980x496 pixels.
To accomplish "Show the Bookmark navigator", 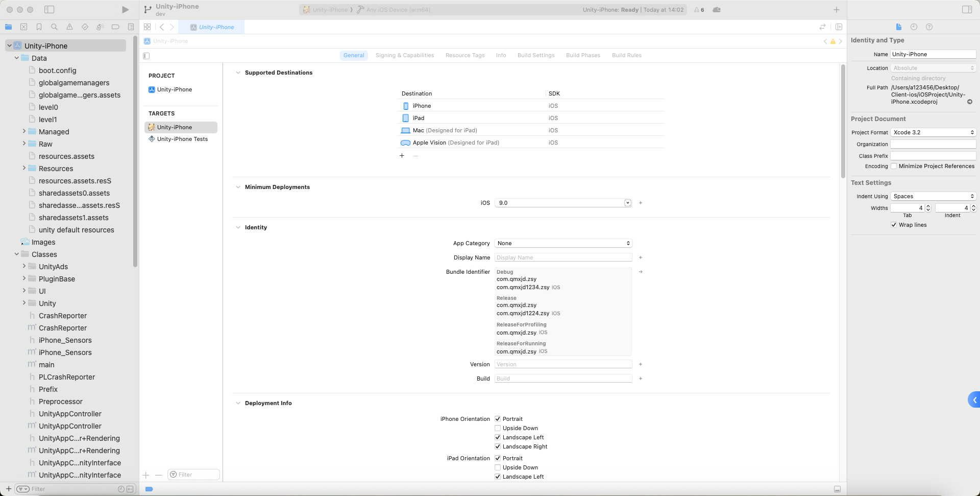I will [39, 27].
